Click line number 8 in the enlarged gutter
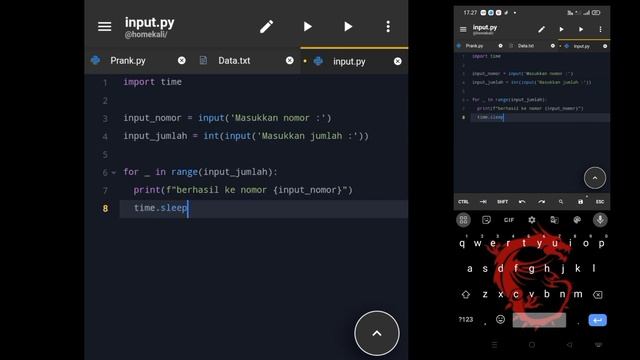 (x=105, y=208)
